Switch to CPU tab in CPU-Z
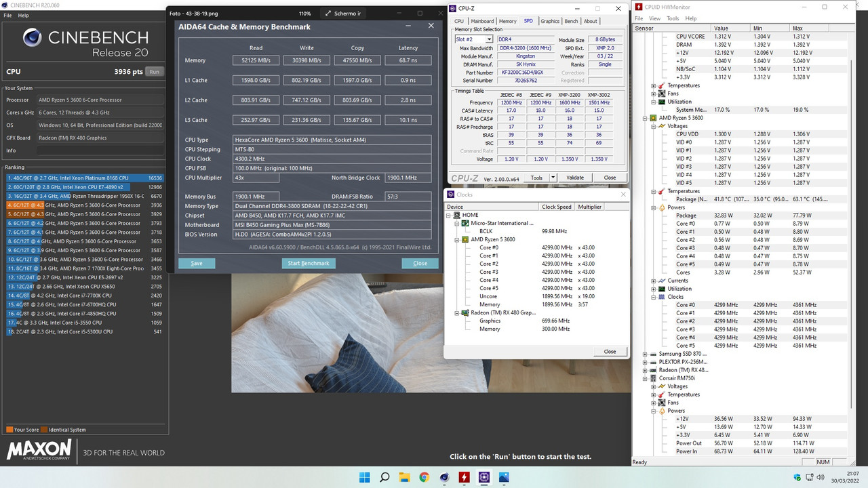 [459, 21]
